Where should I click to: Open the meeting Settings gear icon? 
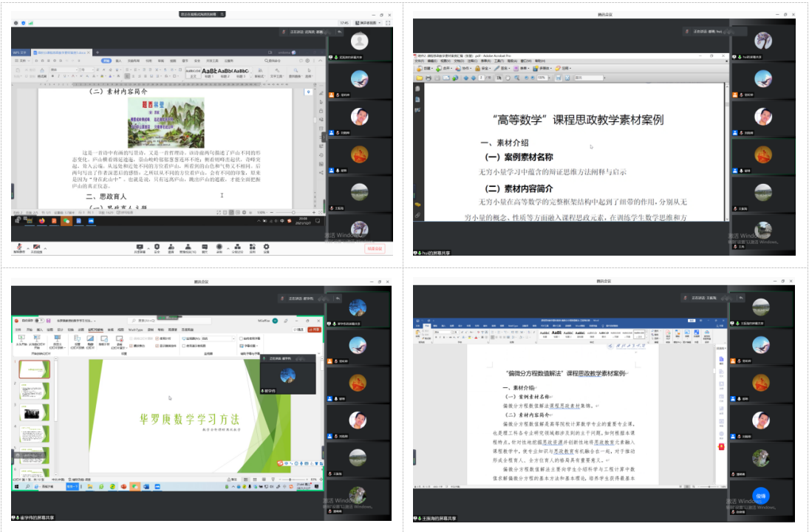click(266, 248)
